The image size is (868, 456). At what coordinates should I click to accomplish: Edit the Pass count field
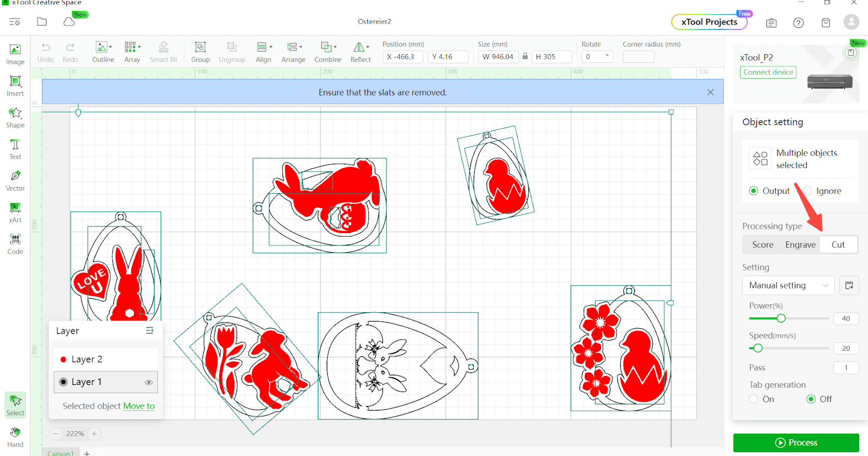pos(846,368)
